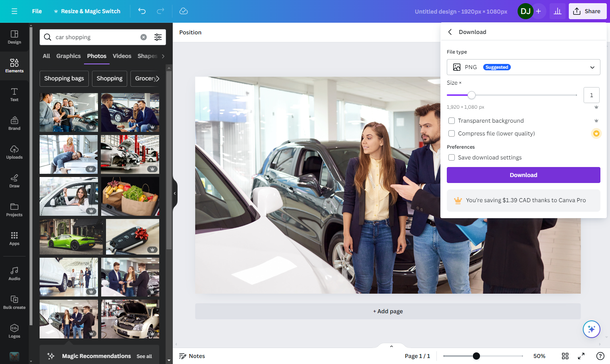Open the search filter options icon
Screen dimensions: 610x364
point(158,37)
